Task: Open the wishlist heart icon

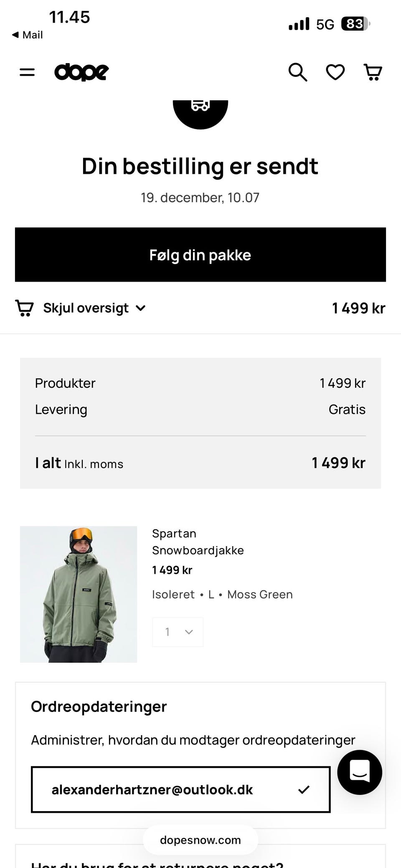Action: point(335,72)
